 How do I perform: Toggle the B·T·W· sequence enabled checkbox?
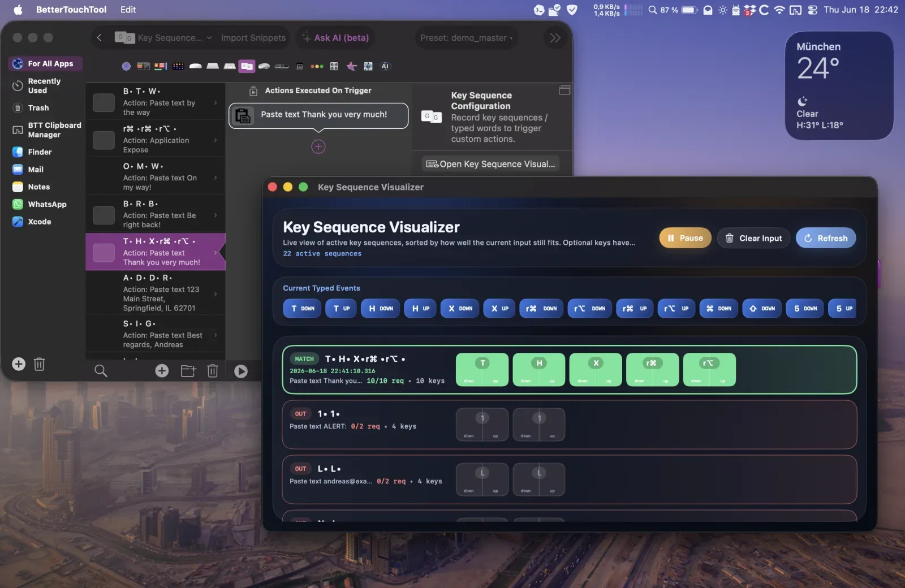(104, 102)
